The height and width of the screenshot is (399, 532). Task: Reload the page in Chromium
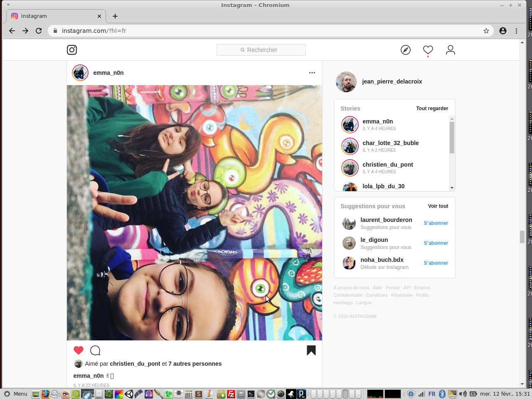point(39,31)
